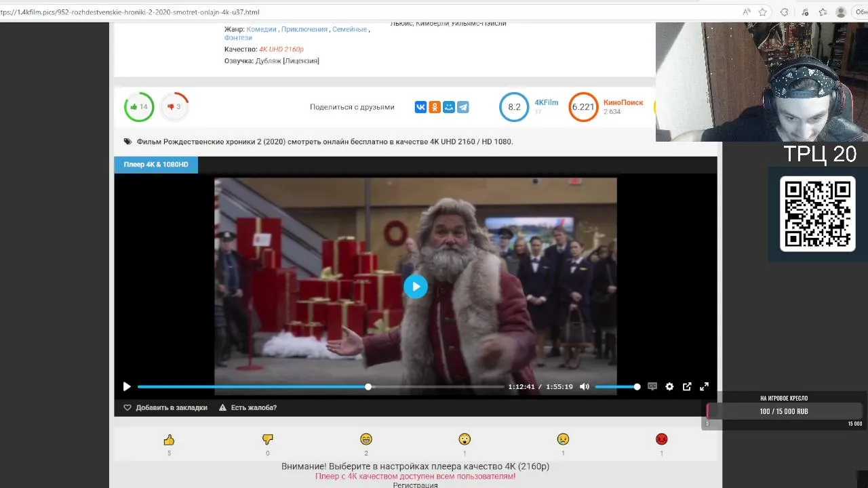Click the 'Дубляж [Лицензия]' voiceover text
Viewport: 868px width, 488px height.
(x=287, y=61)
